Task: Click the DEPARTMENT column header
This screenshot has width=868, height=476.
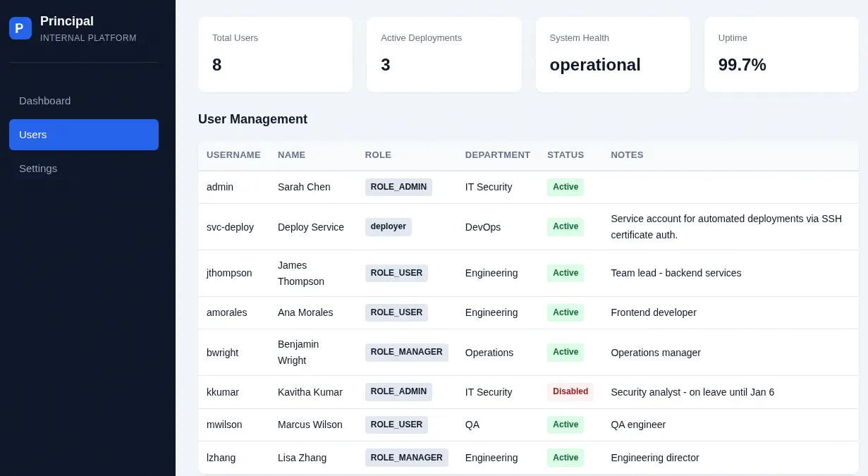Action: [x=498, y=155]
